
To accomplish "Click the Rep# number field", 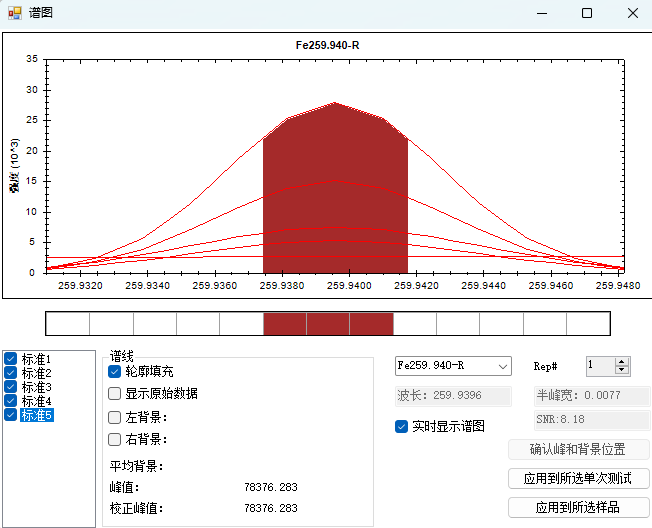I will coord(599,366).
